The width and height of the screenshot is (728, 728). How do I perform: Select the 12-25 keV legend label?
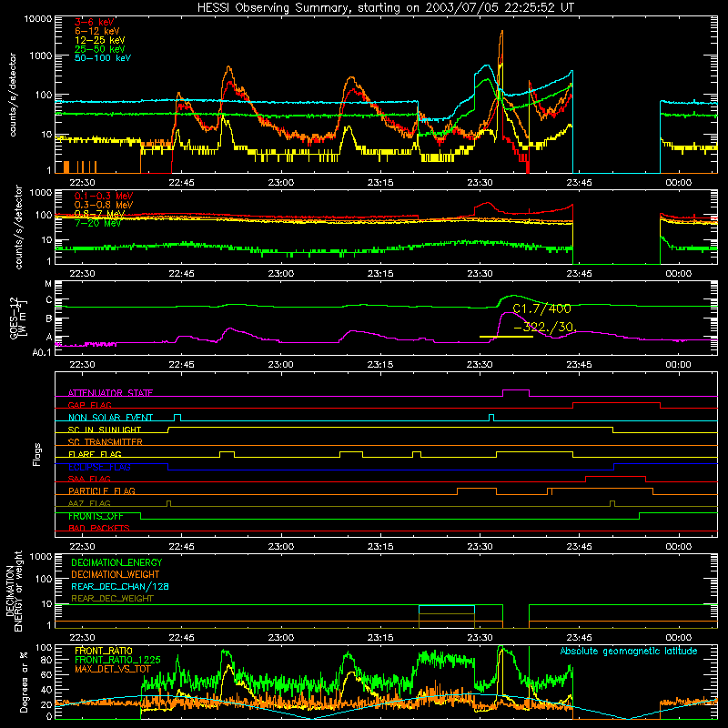(x=100, y=40)
